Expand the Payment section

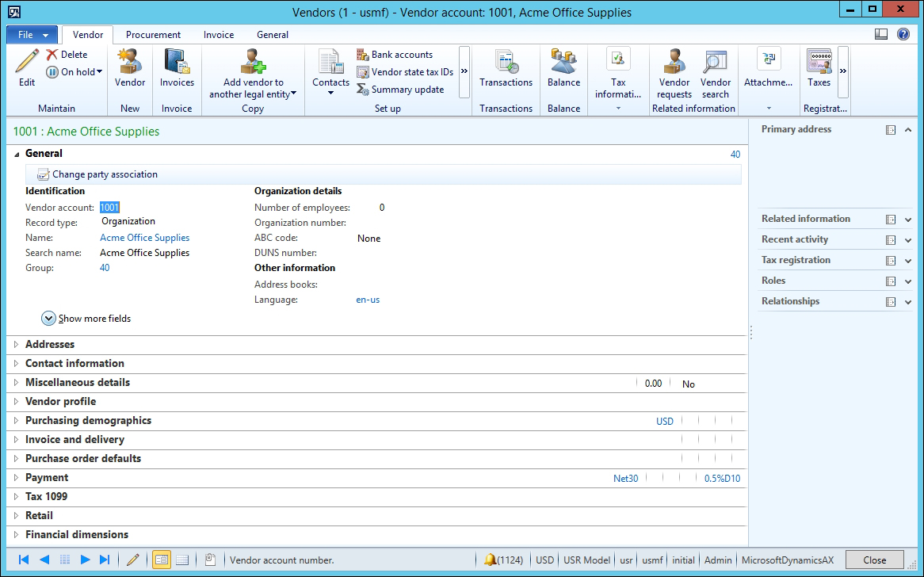[17, 477]
